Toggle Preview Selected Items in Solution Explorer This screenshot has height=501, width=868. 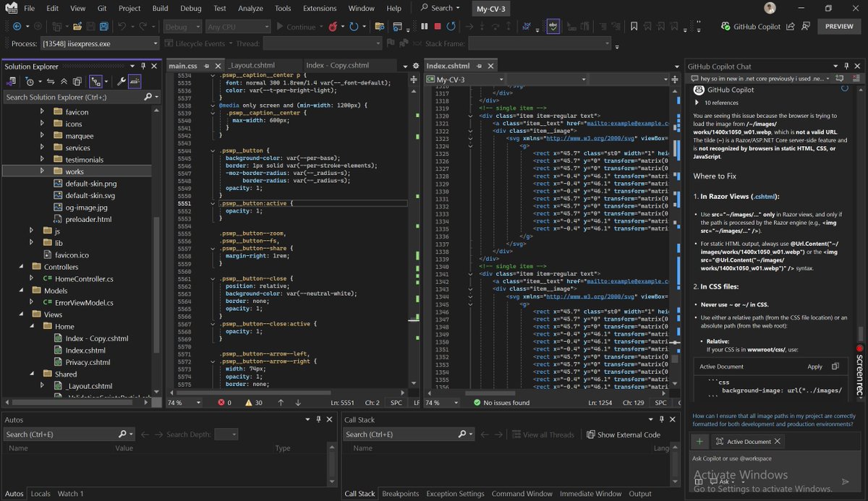(x=135, y=82)
